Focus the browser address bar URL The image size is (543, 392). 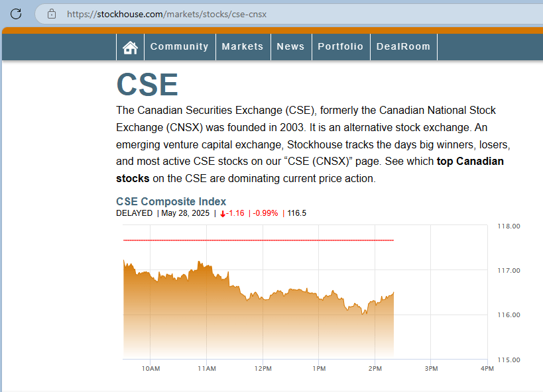tap(167, 13)
